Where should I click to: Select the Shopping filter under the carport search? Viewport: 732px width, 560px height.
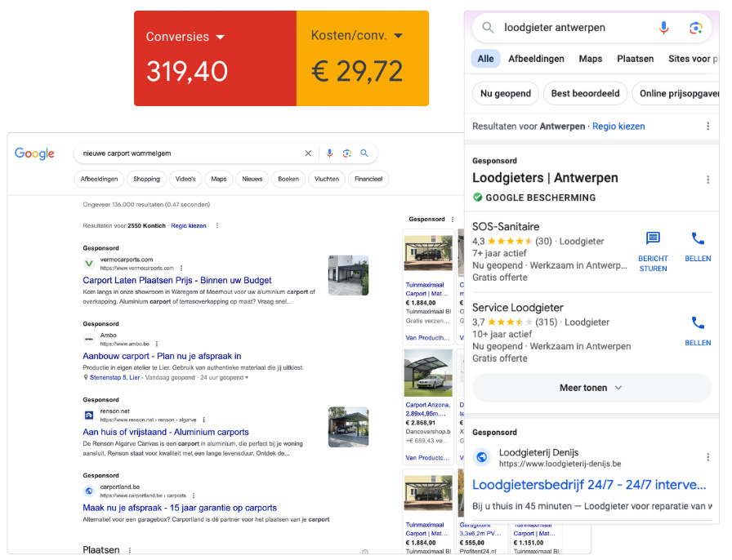146,179
